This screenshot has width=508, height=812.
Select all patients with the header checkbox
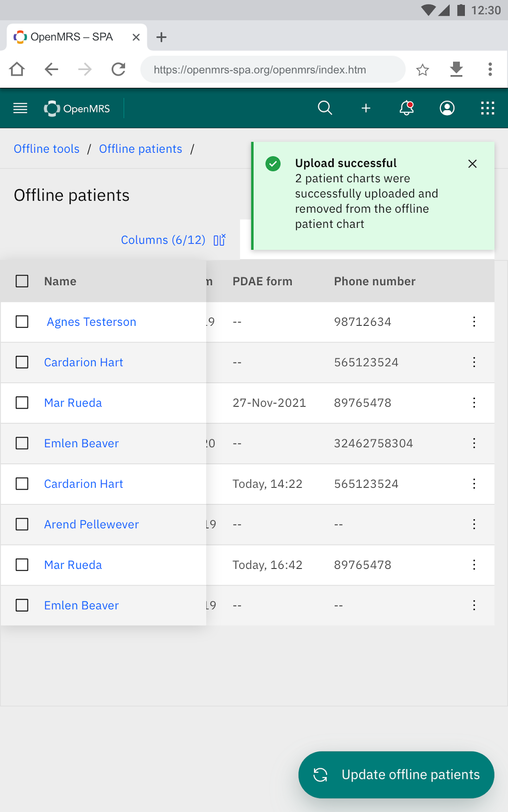coord(22,281)
